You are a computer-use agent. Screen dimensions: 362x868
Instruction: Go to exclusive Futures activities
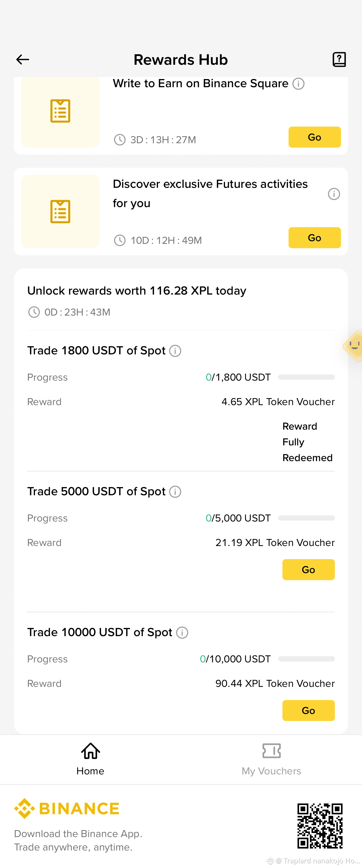[314, 237]
